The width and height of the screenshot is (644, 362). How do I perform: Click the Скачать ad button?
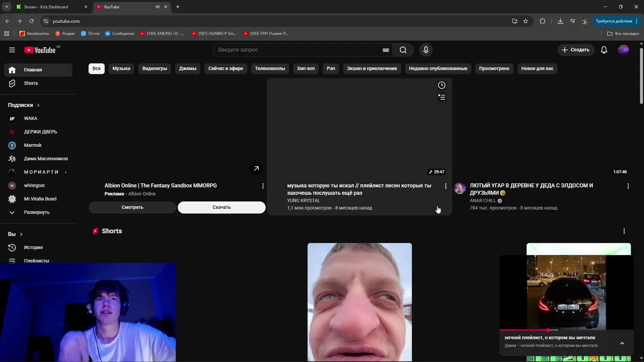(221, 207)
